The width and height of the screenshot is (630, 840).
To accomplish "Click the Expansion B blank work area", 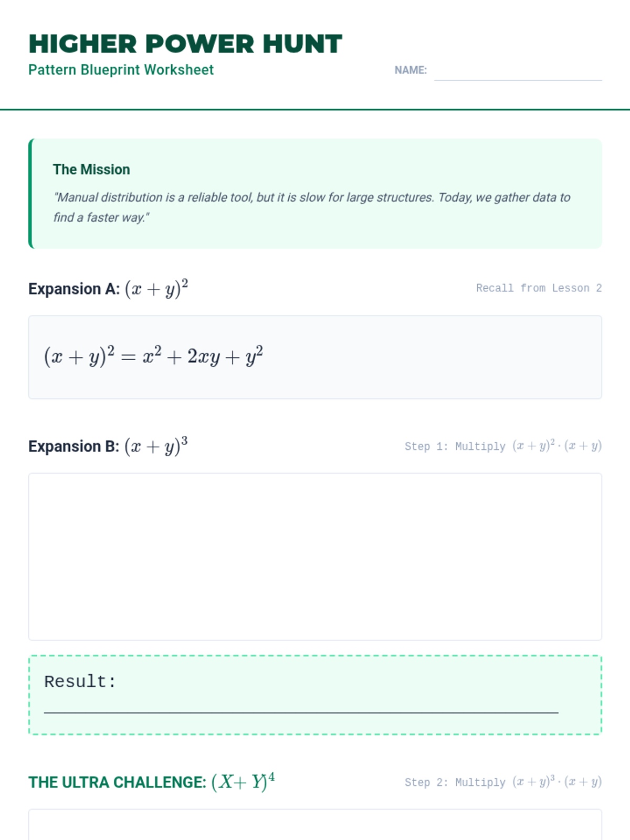I will pos(315,556).
